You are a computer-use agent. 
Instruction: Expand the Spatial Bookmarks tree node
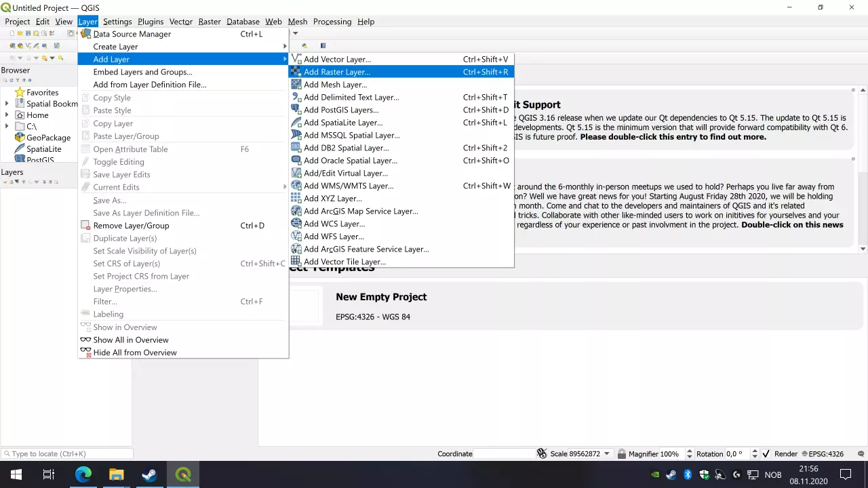point(7,104)
